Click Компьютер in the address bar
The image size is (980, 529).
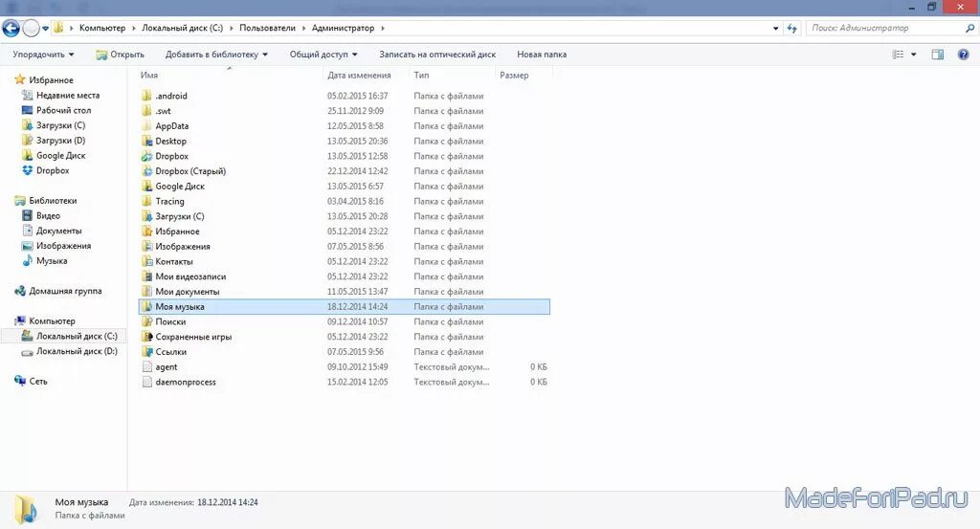tap(101, 28)
